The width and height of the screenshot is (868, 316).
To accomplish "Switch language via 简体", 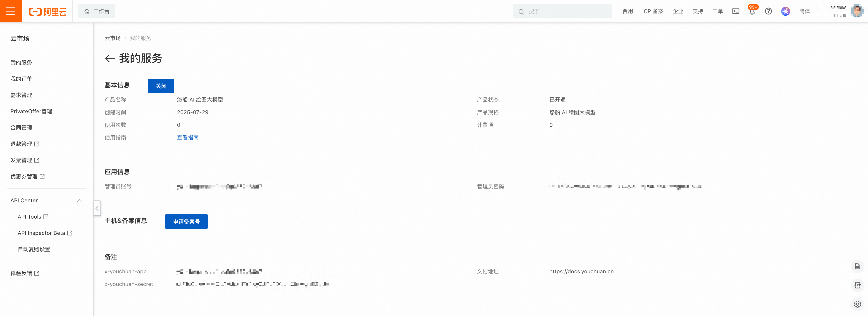I will [804, 11].
